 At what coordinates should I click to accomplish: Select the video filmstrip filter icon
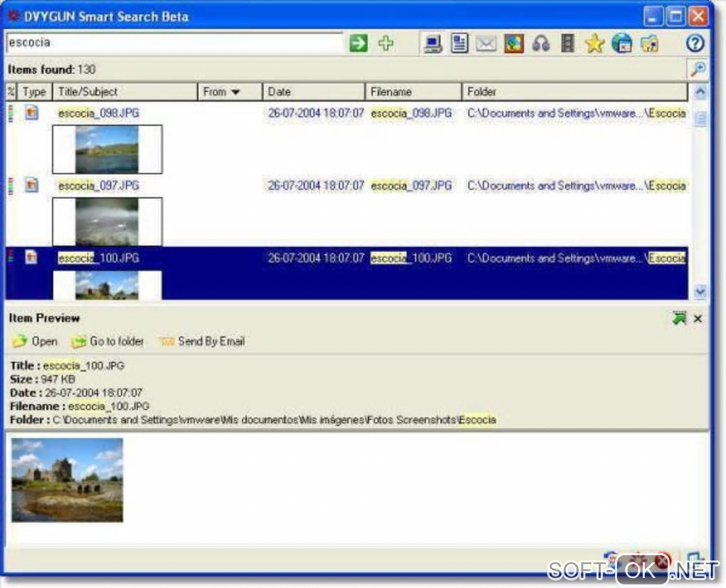pyautogui.click(x=568, y=43)
